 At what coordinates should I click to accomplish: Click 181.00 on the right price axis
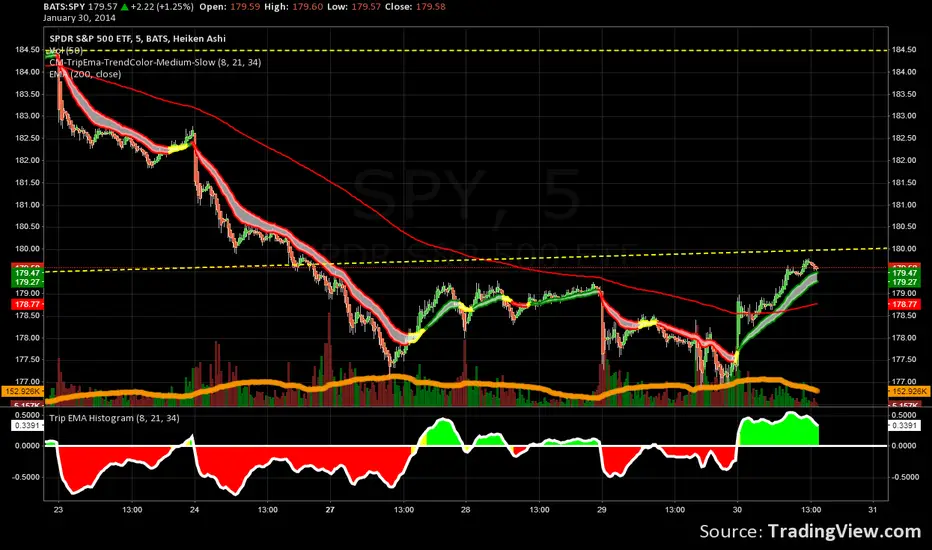904,205
